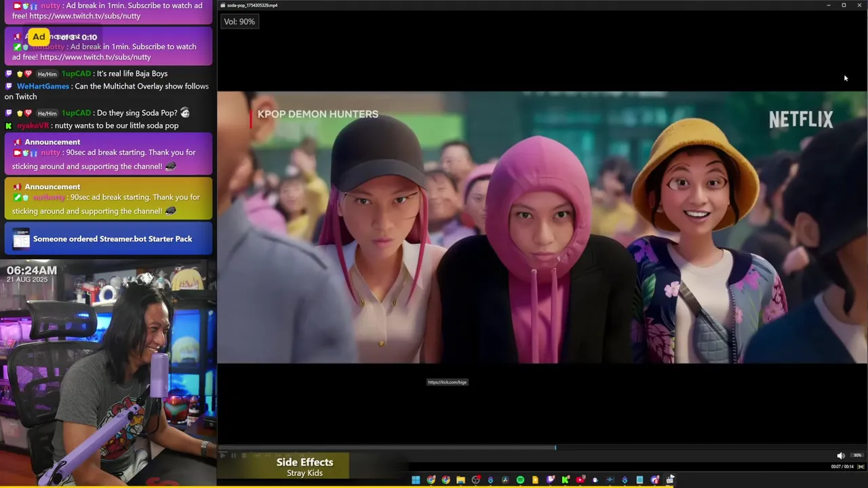This screenshot has height=488, width=868.
Task: Open Spotify from the taskbar
Action: coord(520,480)
